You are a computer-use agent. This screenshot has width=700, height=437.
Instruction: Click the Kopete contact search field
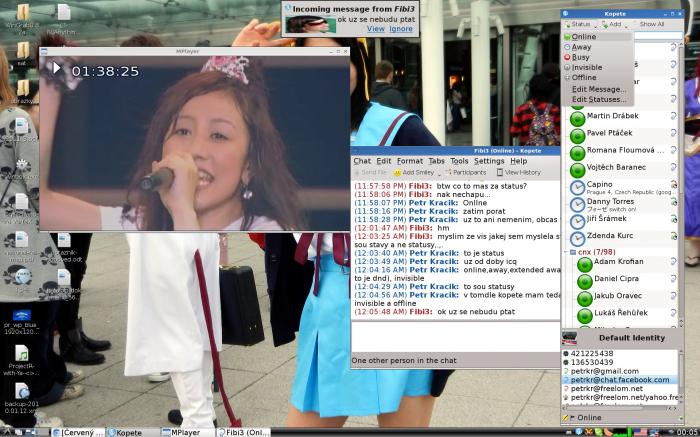[x=658, y=35]
